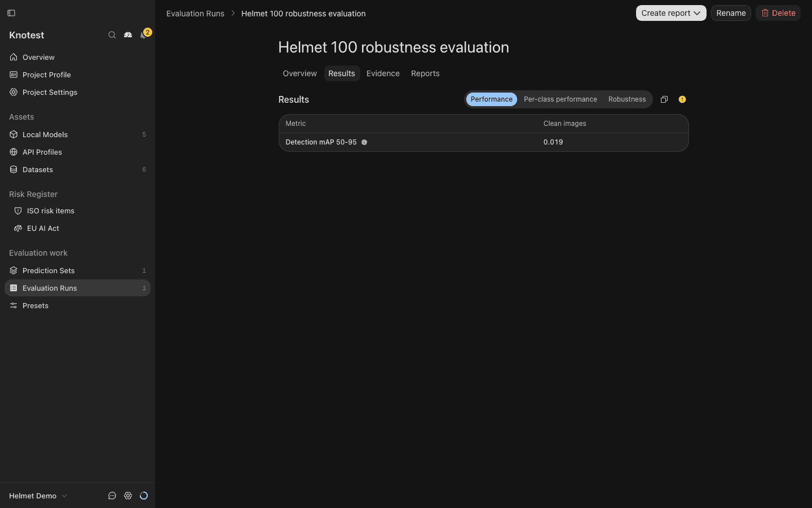
Task: Click the Helmet 100 robustness evaluation page title
Action: [x=394, y=47]
